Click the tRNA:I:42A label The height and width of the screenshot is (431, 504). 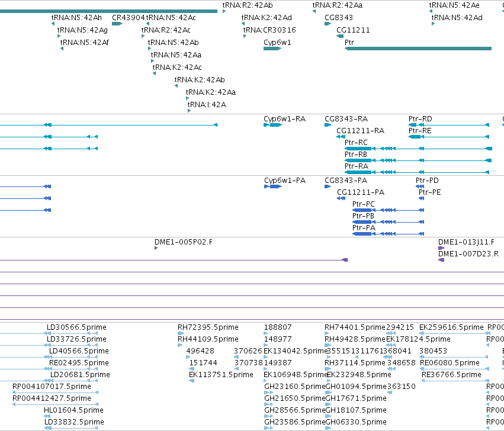(207, 105)
